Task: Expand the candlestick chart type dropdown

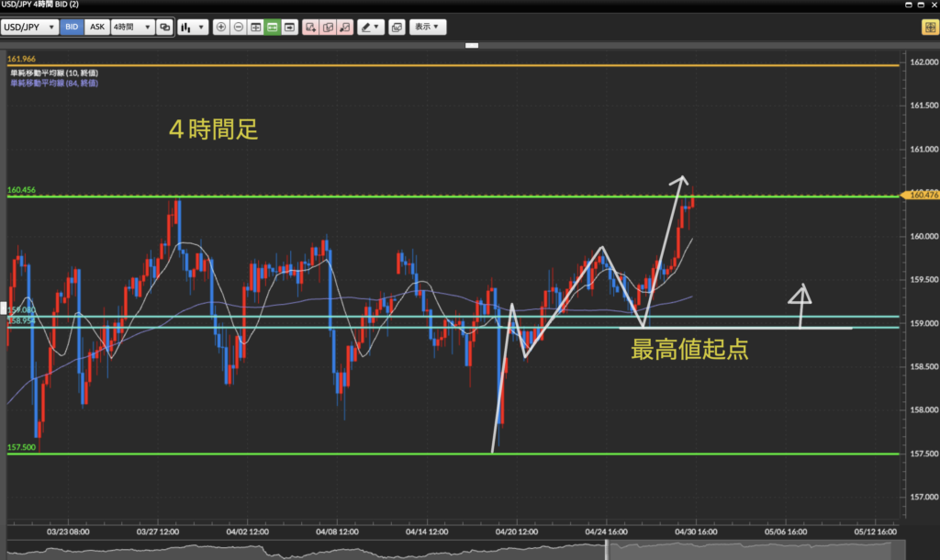Action: (192, 28)
